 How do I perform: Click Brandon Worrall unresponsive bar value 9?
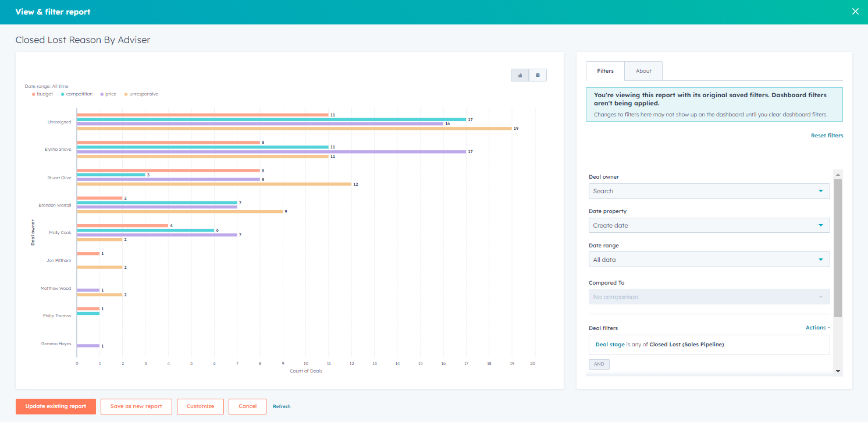[x=180, y=211]
